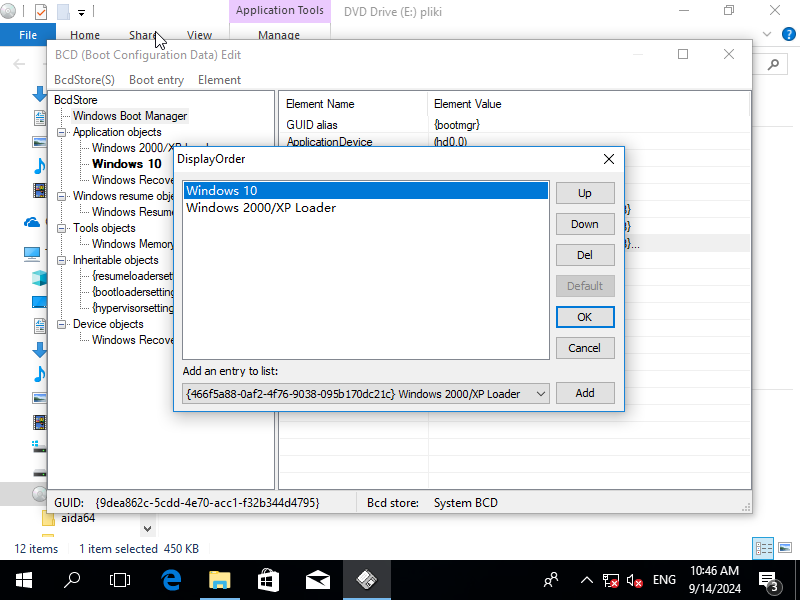Open the Boot entry menu
Viewport: 800px width, 600px height.
(x=156, y=80)
